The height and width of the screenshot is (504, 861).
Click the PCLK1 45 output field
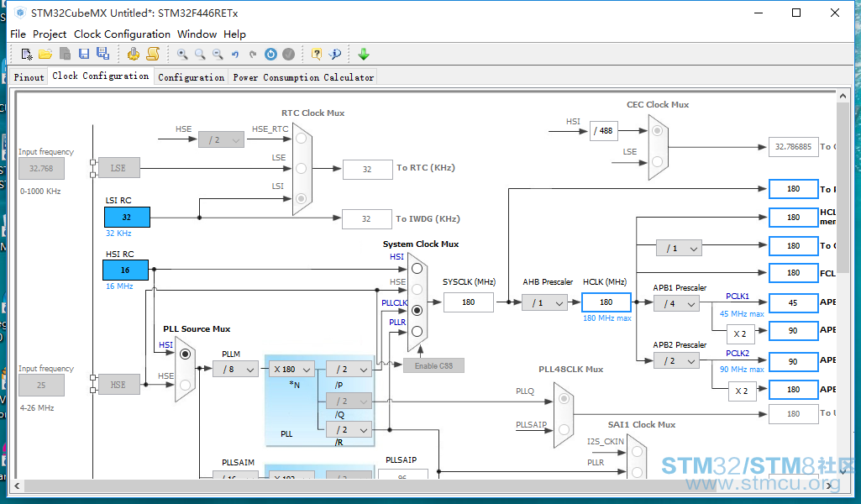[794, 302]
